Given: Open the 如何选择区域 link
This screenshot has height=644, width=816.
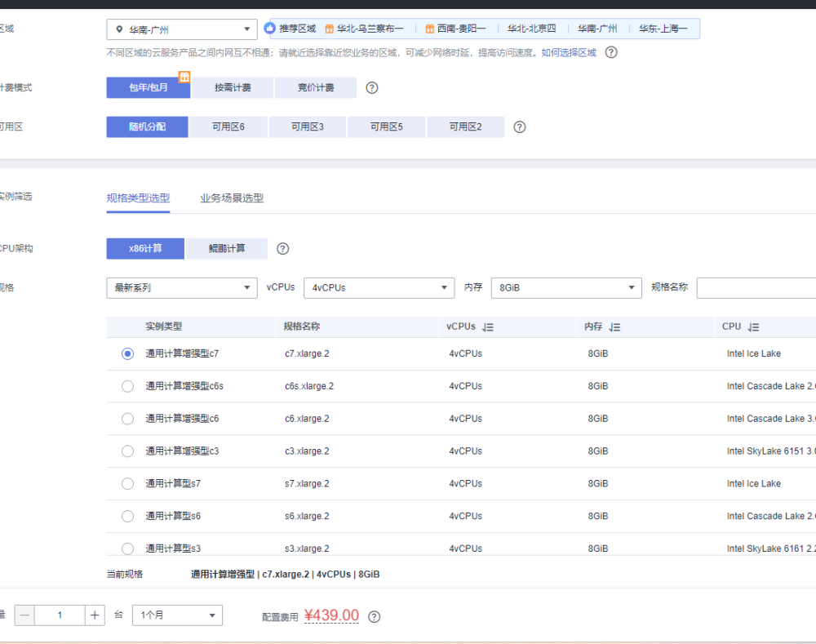Looking at the screenshot, I should [x=569, y=52].
